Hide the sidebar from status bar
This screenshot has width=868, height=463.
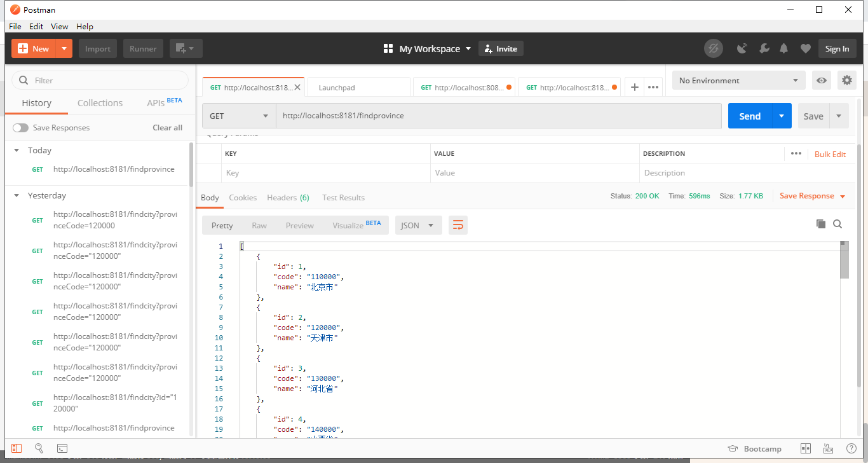17,448
